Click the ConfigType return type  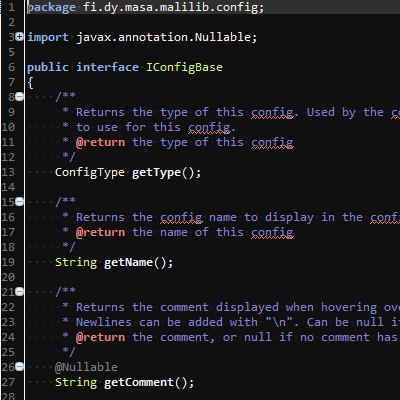coord(90,173)
